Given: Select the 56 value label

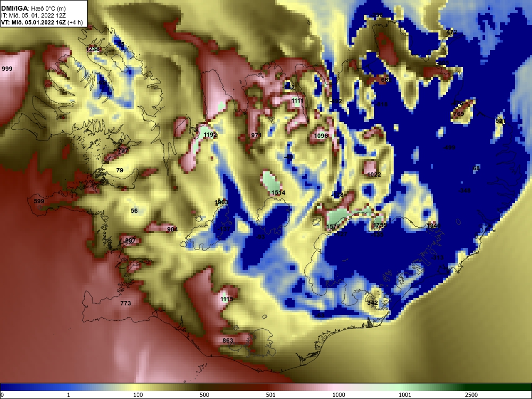Looking at the screenshot, I should pos(135,211).
